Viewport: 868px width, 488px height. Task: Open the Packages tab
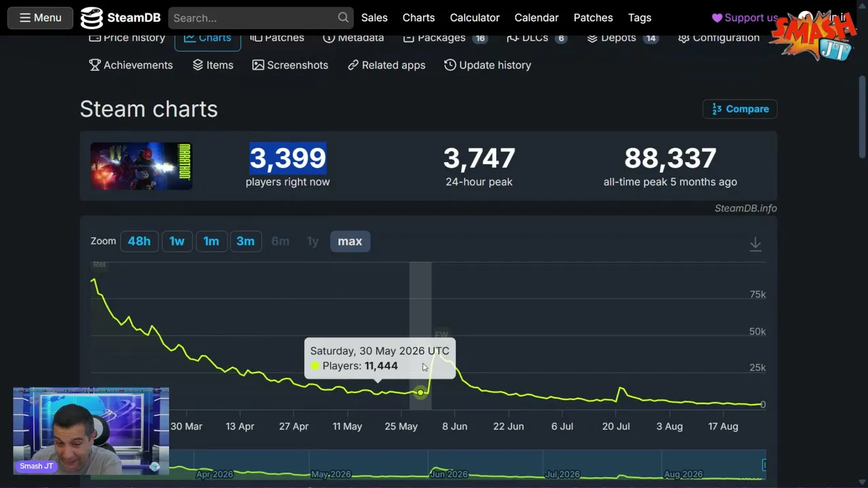(444, 38)
